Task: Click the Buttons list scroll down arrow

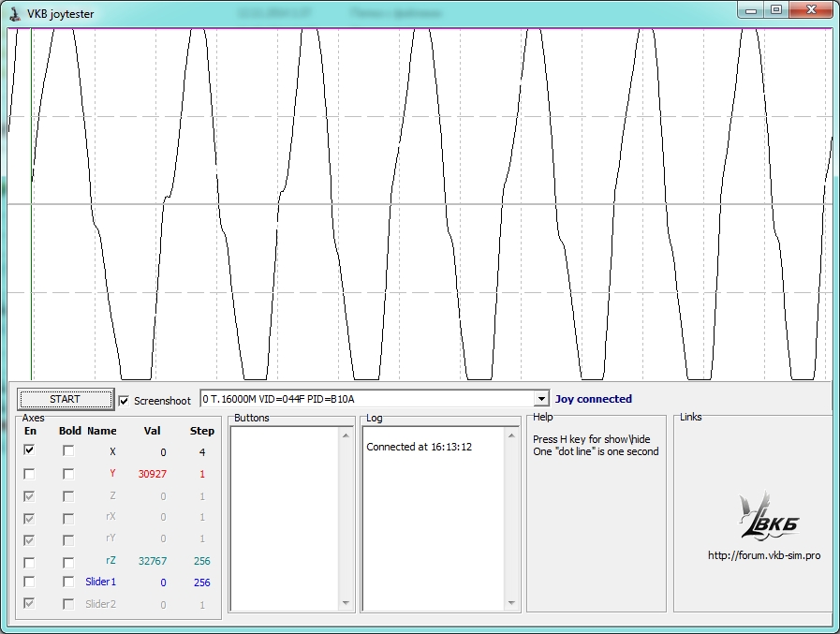Action: (346, 603)
